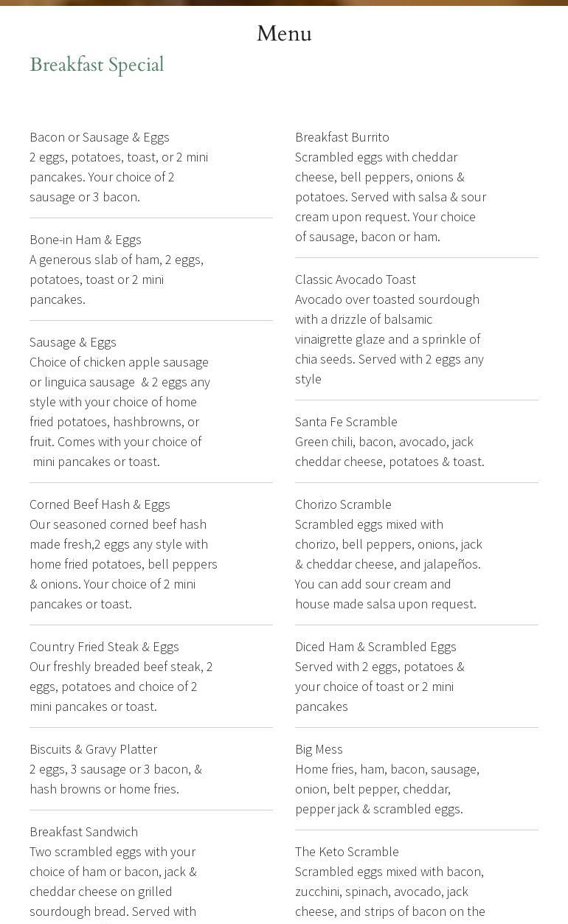Click the Biscuits & Gravy Platter description text

click(116, 779)
